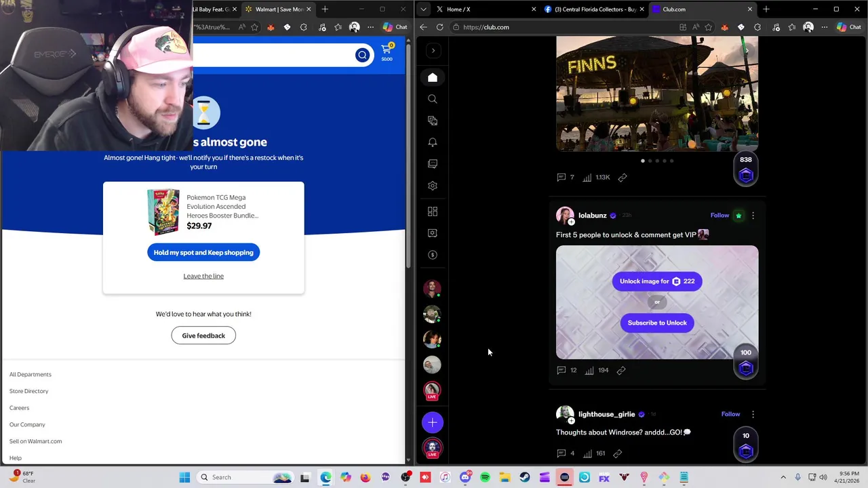Viewport: 868px width, 488px height.
Task: Open lolabunz profile name
Action: tap(592, 216)
